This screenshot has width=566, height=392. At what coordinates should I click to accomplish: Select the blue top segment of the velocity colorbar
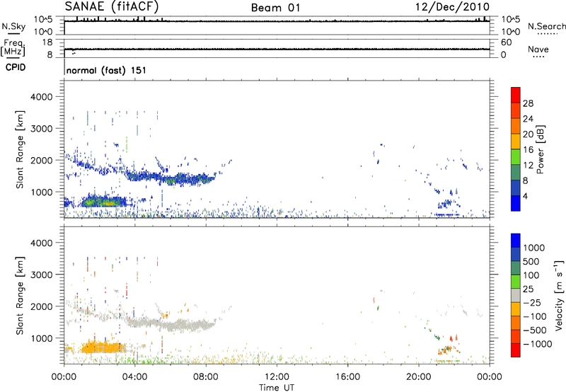(x=516, y=241)
